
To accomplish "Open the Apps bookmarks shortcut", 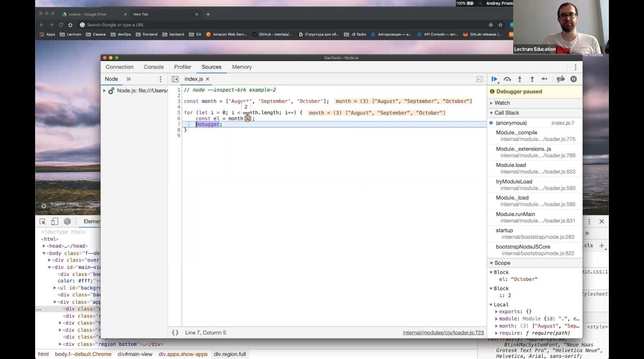I will (47, 34).
